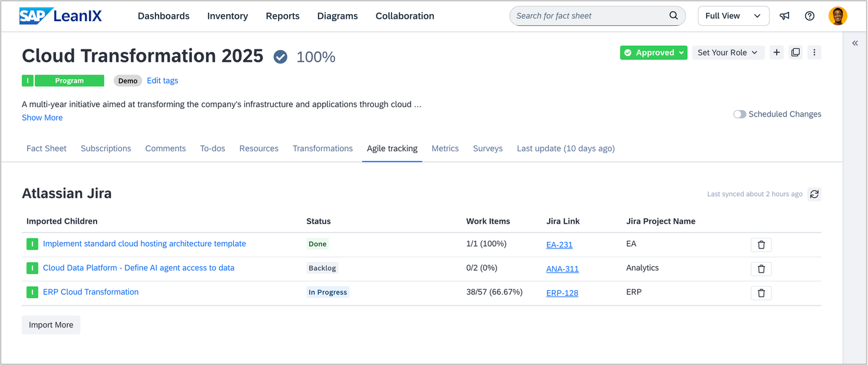Screen dimensions: 868x365
Task: Delete the ANA-311 row with trash icon
Action: (761, 269)
